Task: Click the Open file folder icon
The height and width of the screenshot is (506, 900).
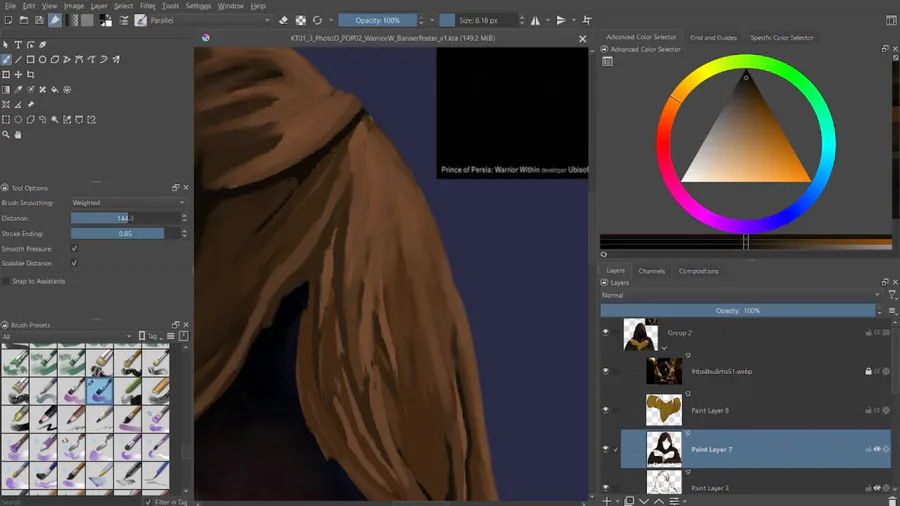Action: tap(24, 20)
